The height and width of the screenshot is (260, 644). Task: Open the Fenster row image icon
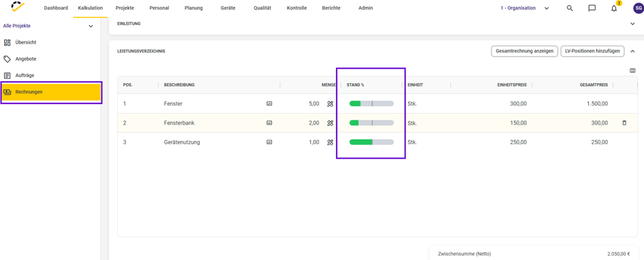pos(269,103)
